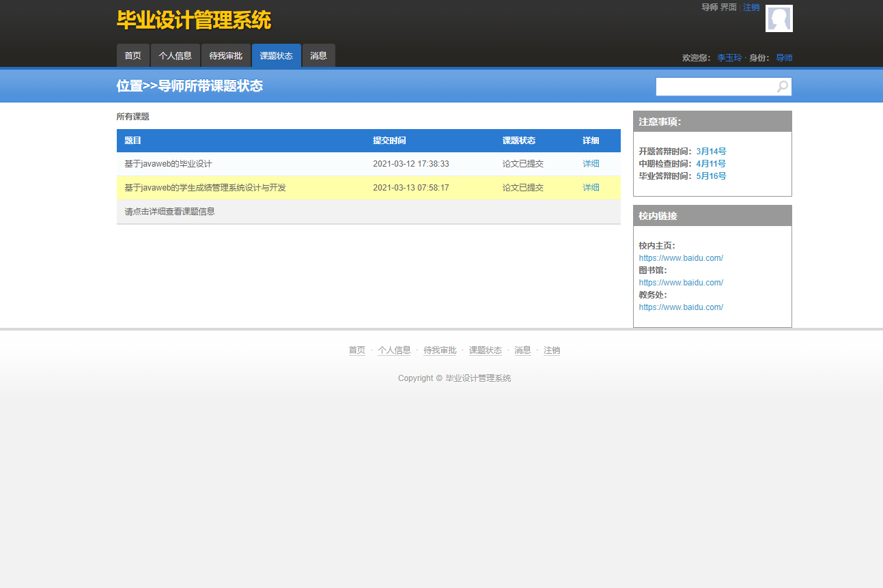Click the 毕业设计管理系统 site title
883x588 pixels.
tap(194, 20)
